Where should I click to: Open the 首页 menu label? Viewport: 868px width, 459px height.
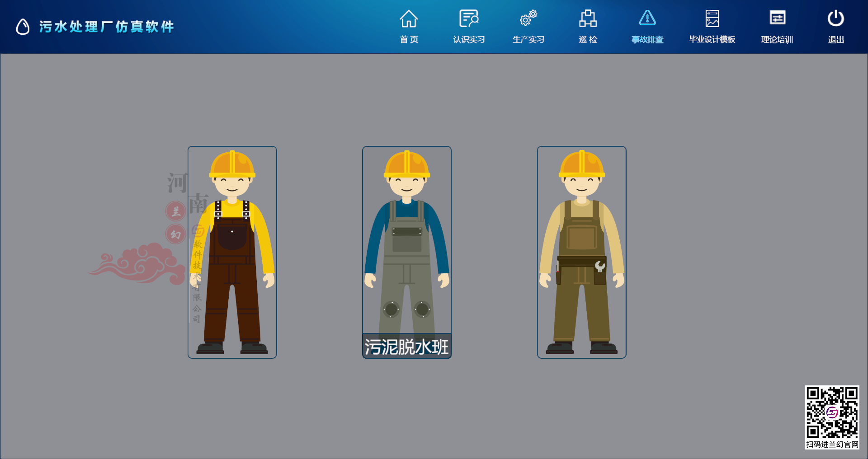409,40
